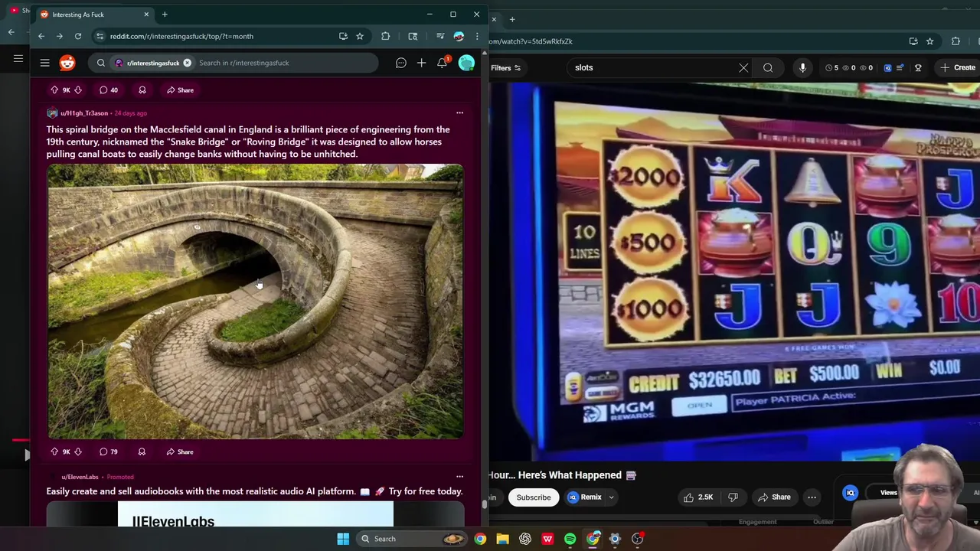Open Reddit notifications bell
The width and height of the screenshot is (980, 551).
(442, 63)
